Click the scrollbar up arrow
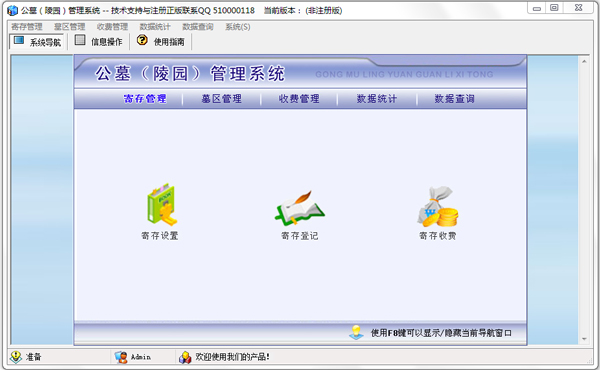The height and width of the screenshot is (370, 600). [x=584, y=61]
